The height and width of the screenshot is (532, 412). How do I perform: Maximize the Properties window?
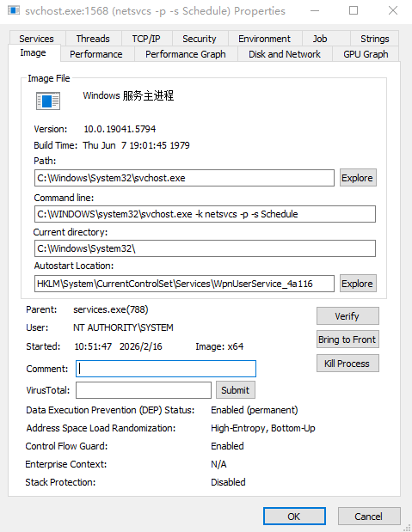coord(354,10)
